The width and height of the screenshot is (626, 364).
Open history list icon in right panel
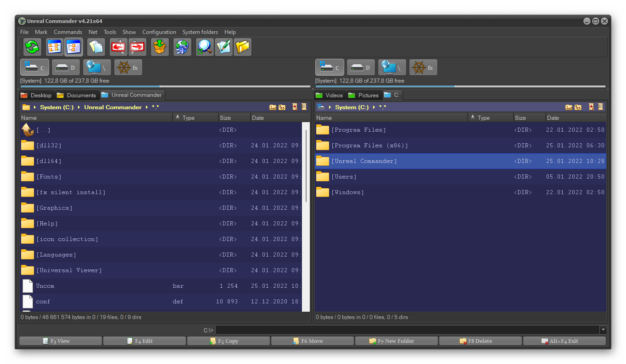pos(600,107)
